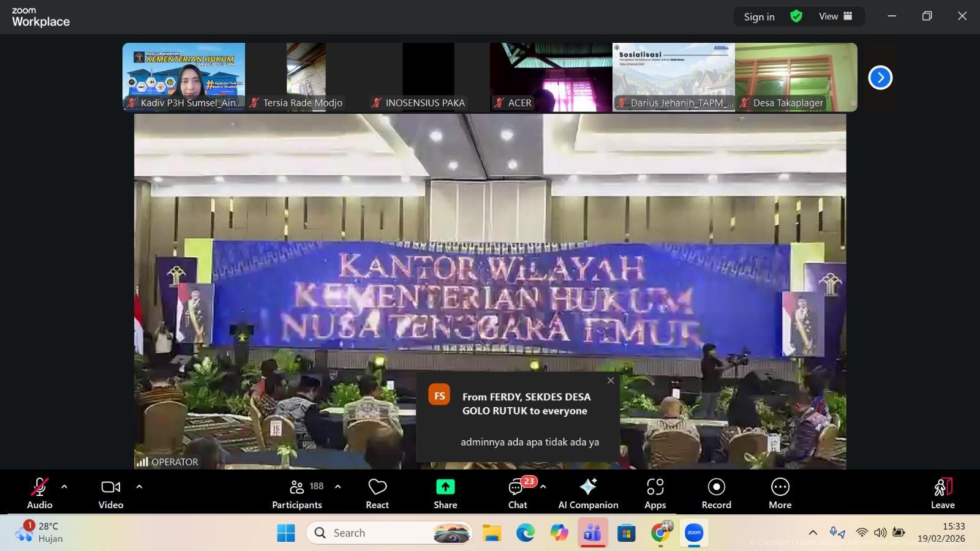This screenshot has height=551, width=980.
Task: Expand the video settings arrow
Action: point(139,487)
